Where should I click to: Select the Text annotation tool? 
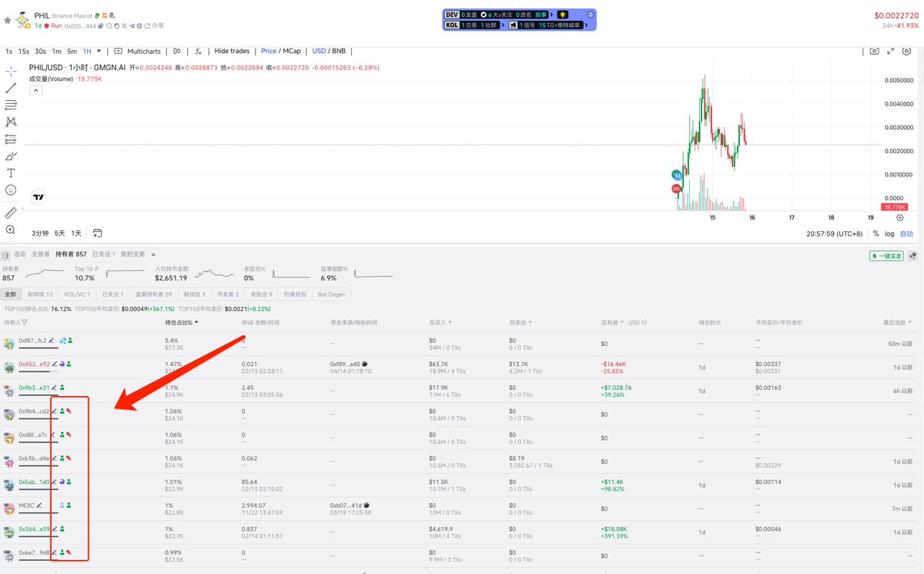[11, 173]
